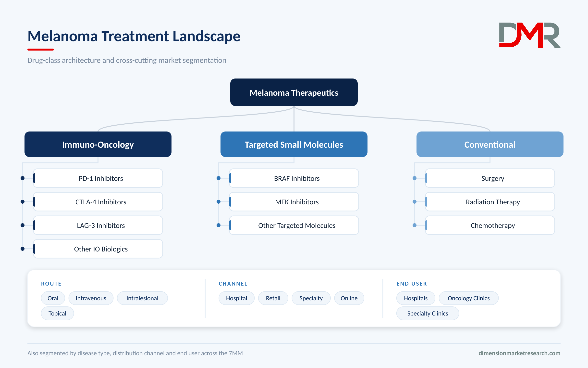Select the Hospitals end user chip

tap(416, 298)
